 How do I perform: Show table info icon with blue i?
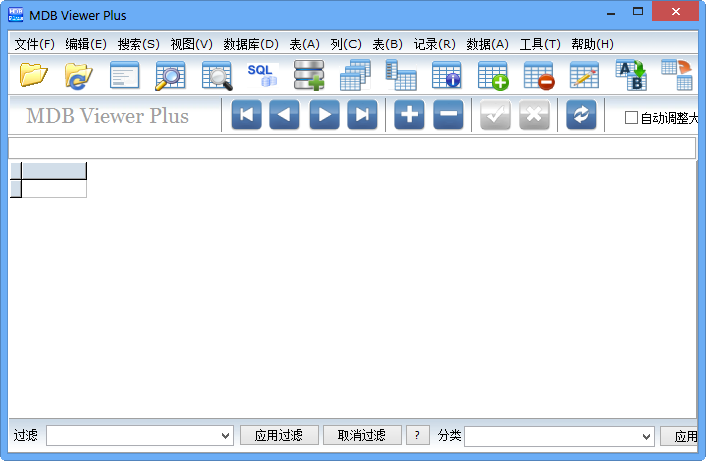446,75
